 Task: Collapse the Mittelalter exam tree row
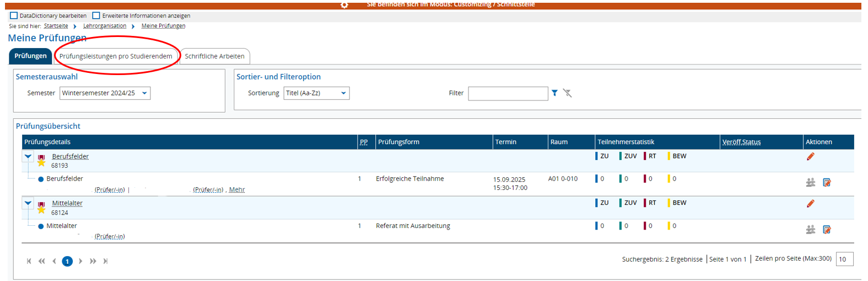click(28, 204)
